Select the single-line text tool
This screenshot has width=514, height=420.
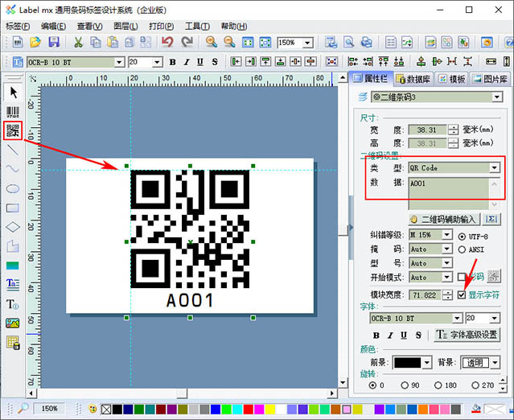click(x=13, y=304)
